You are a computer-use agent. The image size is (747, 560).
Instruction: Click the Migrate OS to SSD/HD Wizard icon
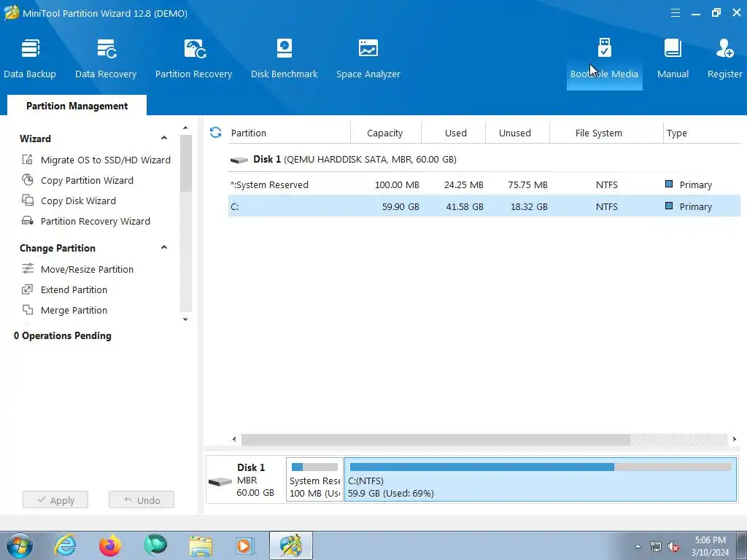coord(28,160)
